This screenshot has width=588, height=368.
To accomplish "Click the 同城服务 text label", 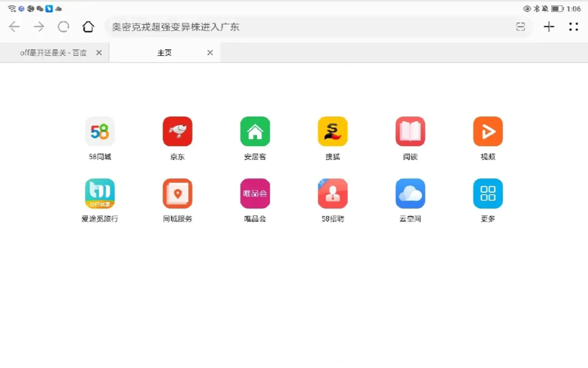I will click(x=178, y=219).
